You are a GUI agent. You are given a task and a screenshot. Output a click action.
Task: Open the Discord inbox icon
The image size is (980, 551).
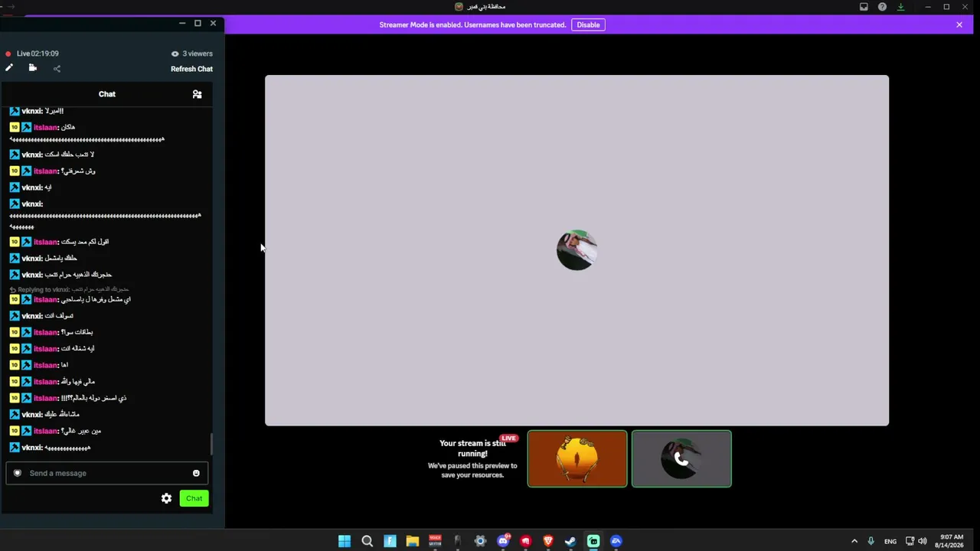[864, 7]
